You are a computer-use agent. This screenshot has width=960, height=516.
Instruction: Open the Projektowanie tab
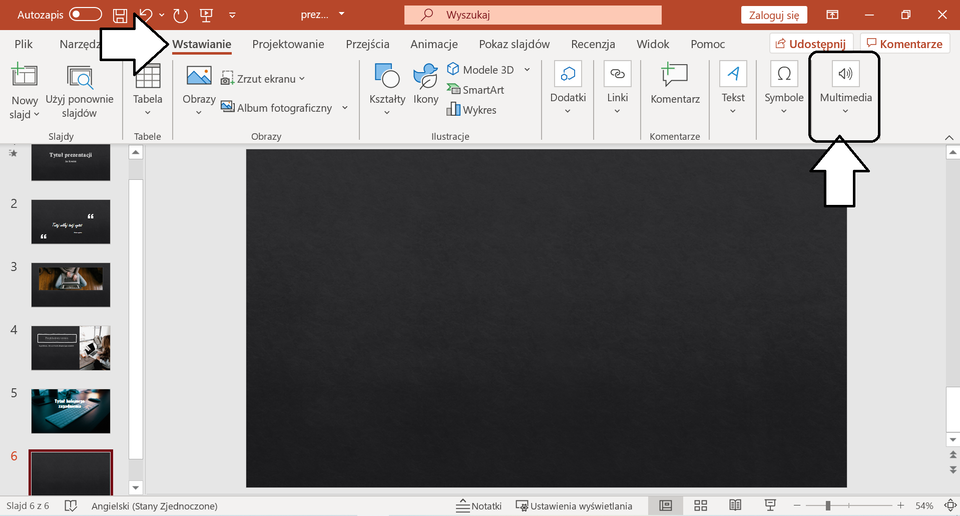tap(288, 44)
